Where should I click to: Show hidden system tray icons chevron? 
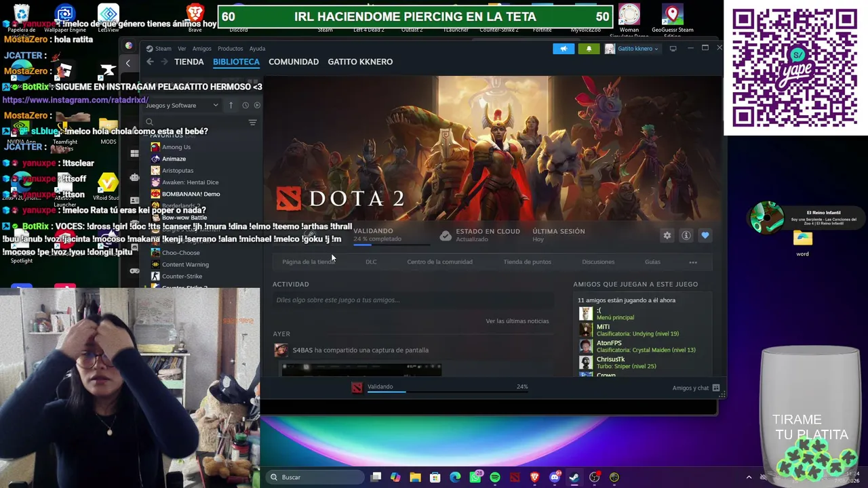tap(749, 477)
